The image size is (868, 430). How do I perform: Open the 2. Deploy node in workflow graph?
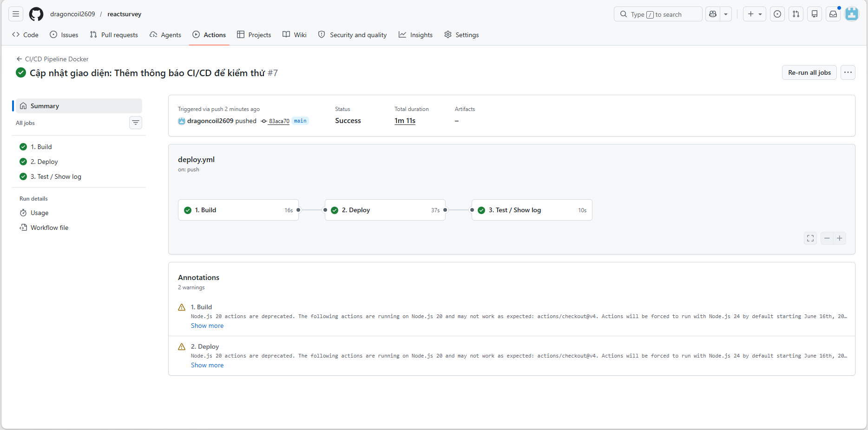pos(385,210)
